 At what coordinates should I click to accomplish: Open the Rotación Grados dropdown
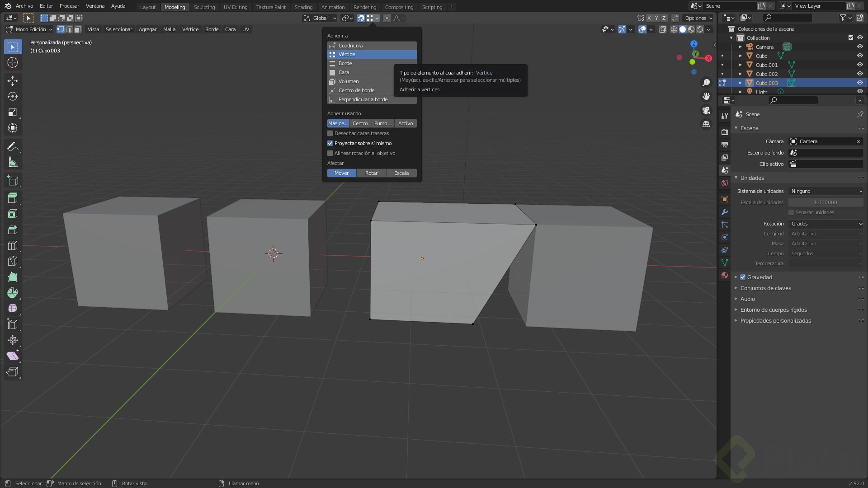(826, 224)
